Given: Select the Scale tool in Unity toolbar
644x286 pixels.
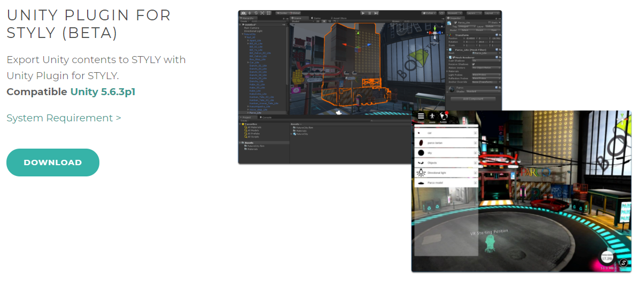Looking at the screenshot, I should pyautogui.click(x=262, y=13).
